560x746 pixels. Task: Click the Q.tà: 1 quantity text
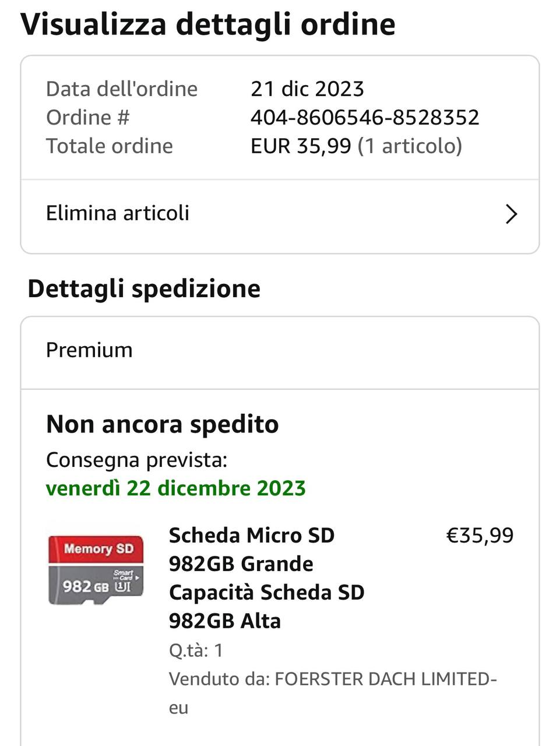tap(196, 650)
